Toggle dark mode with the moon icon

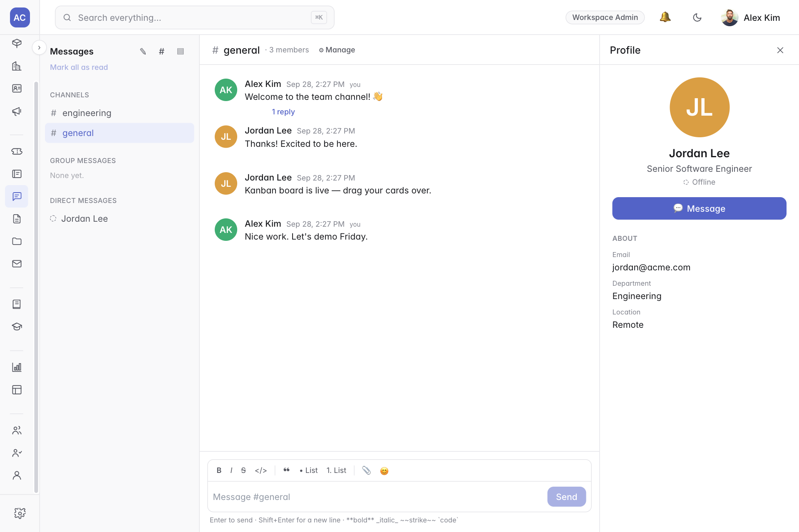point(697,17)
